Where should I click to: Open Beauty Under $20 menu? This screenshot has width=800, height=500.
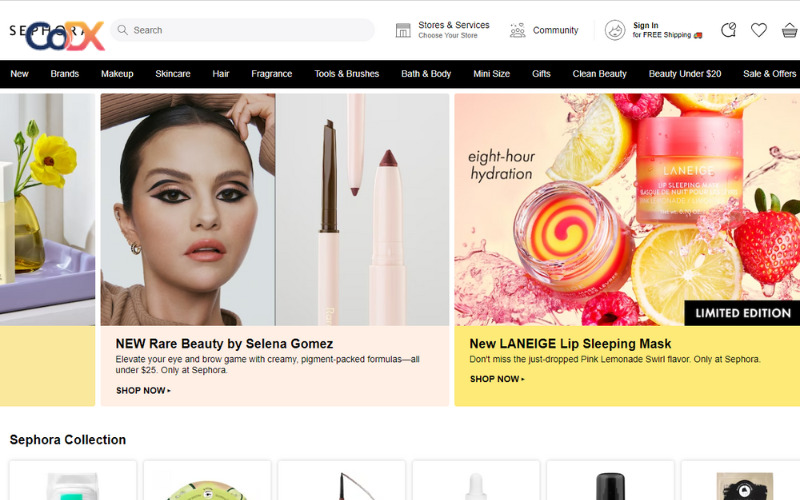685,74
